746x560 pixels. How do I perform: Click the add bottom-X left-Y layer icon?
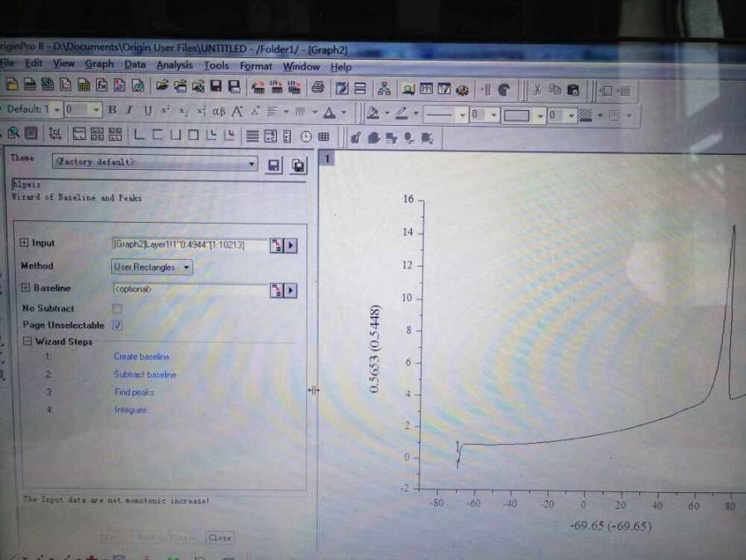[x=139, y=134]
